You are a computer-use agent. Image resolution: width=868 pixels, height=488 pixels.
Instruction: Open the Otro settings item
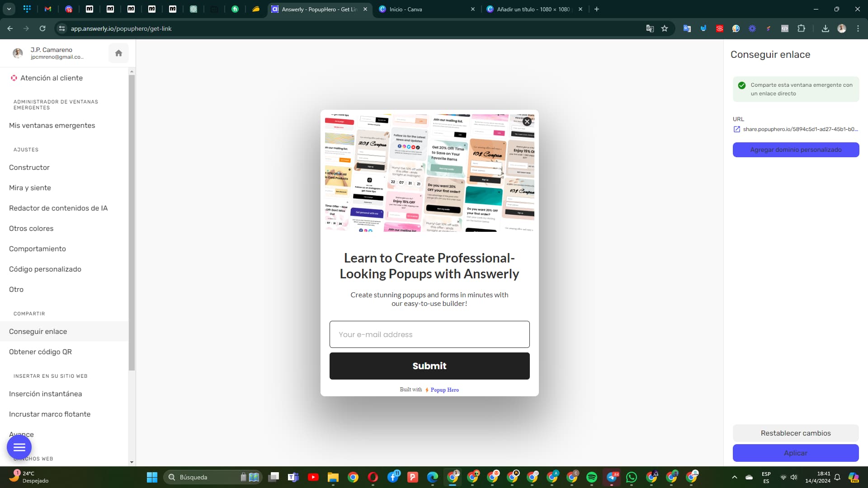[16, 290]
